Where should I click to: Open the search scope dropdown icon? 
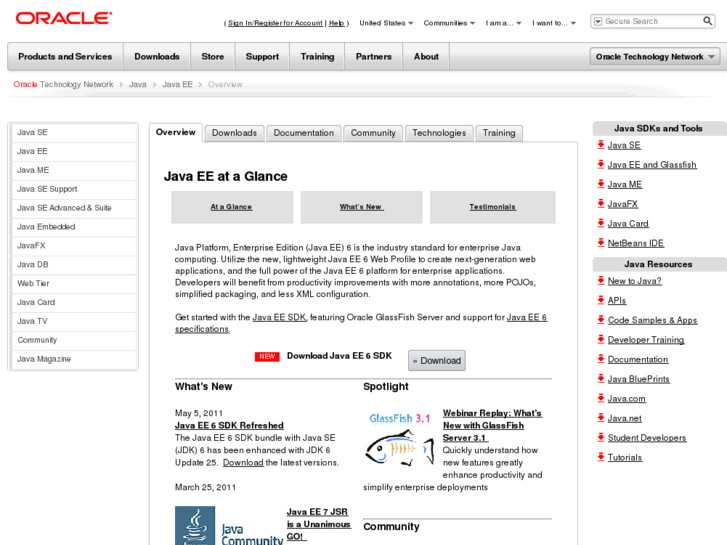point(598,21)
